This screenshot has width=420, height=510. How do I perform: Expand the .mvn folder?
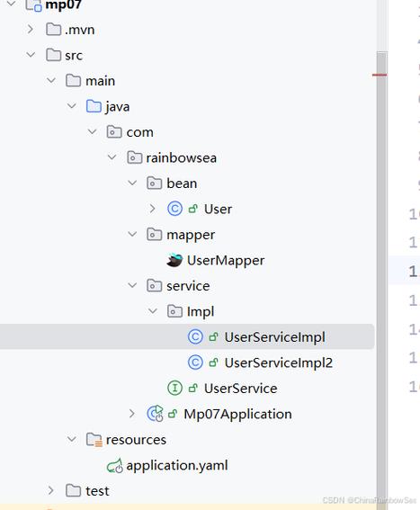tap(31, 30)
